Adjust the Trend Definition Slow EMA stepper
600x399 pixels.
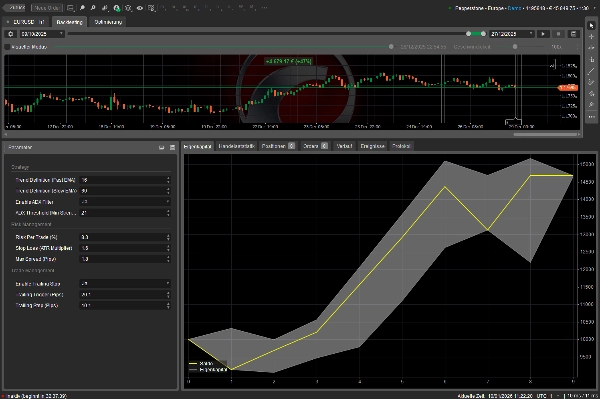pyautogui.click(x=168, y=191)
